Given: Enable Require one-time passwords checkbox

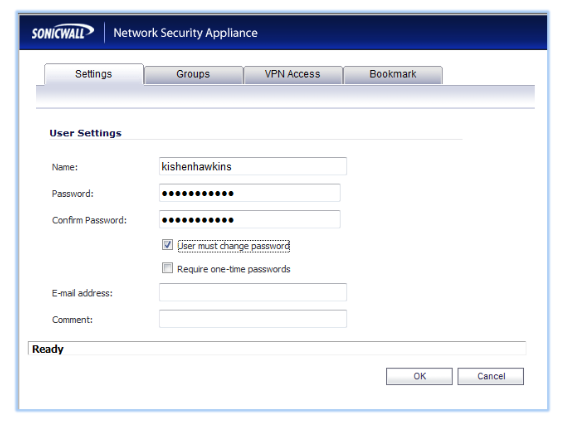Looking at the screenshot, I should (167, 268).
